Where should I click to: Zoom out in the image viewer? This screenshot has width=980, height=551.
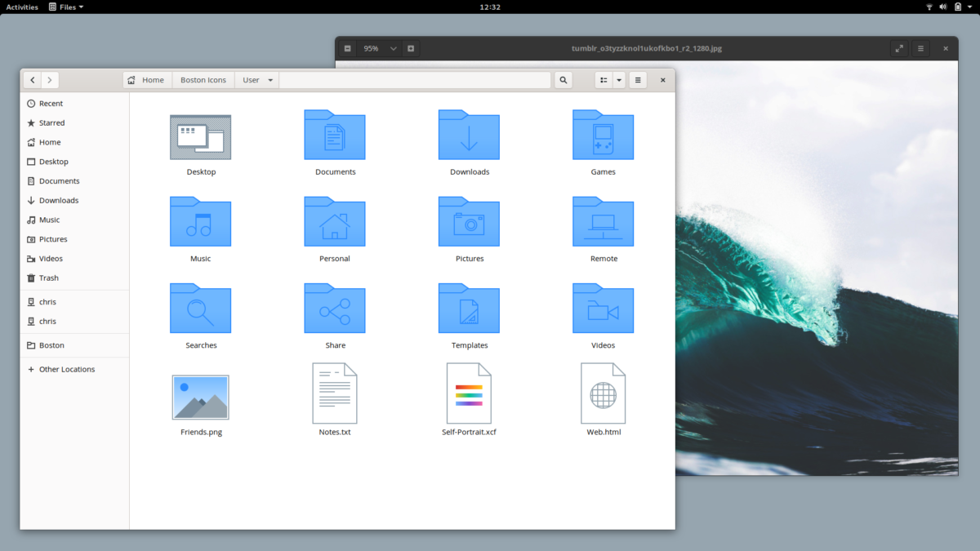(347, 48)
